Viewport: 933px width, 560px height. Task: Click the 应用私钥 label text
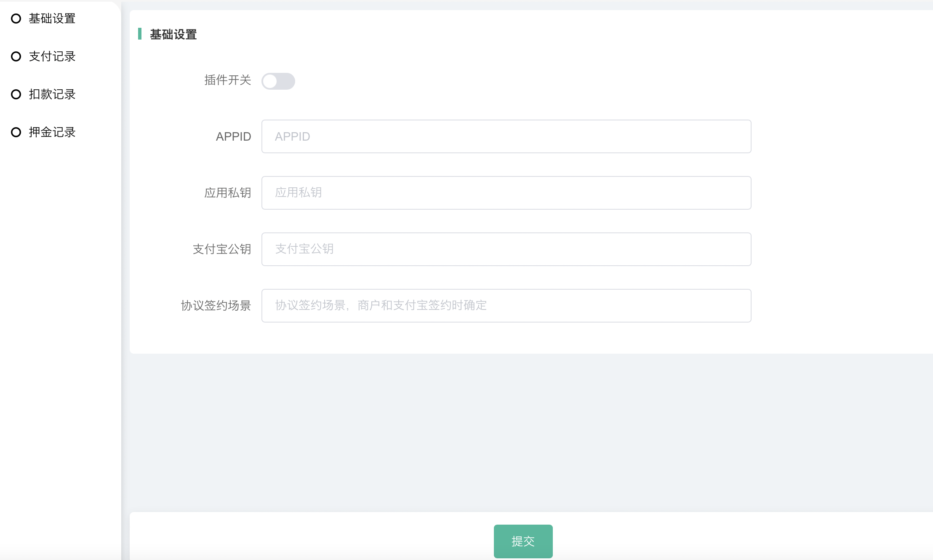227,193
